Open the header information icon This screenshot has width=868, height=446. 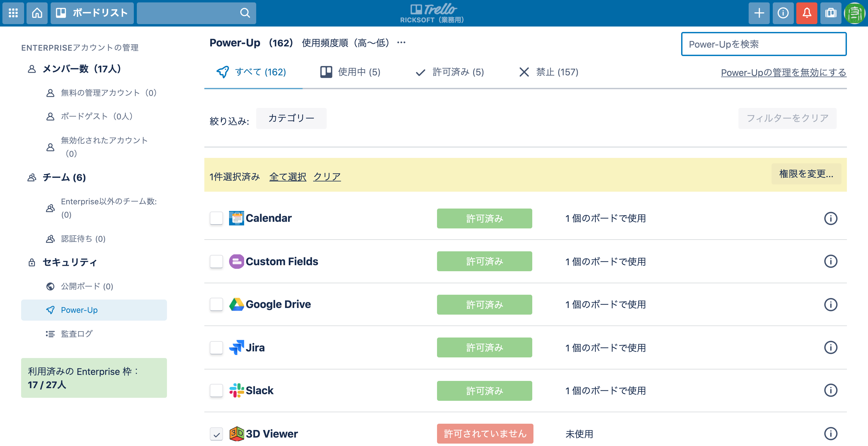click(x=783, y=13)
